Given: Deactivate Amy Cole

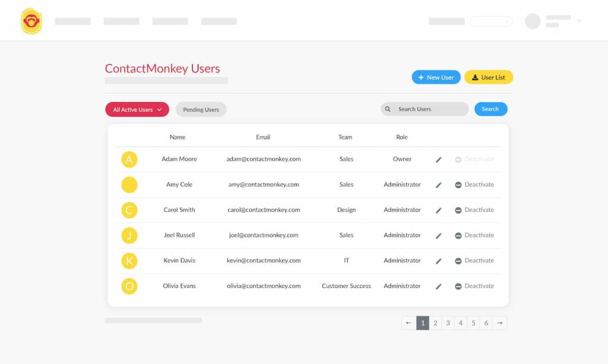Looking at the screenshot, I should 474,185.
